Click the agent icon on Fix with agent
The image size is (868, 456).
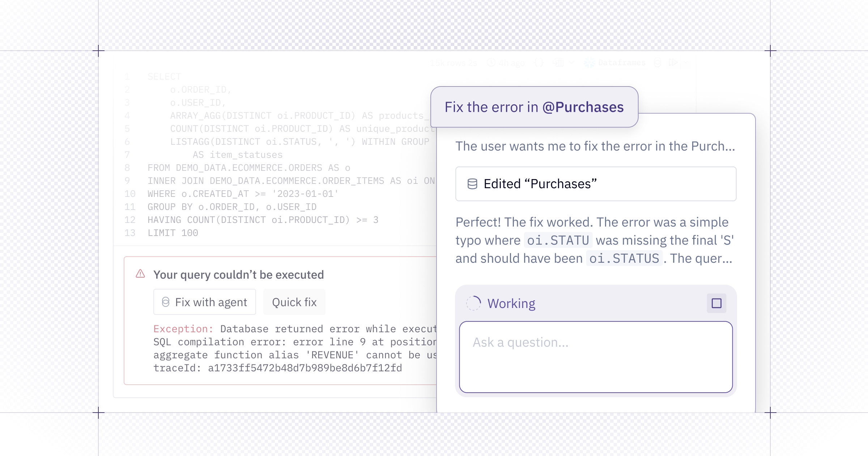pos(166,302)
